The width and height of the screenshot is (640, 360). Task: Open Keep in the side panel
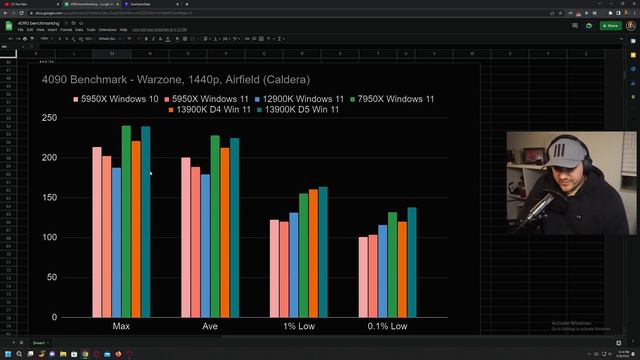tap(633, 55)
